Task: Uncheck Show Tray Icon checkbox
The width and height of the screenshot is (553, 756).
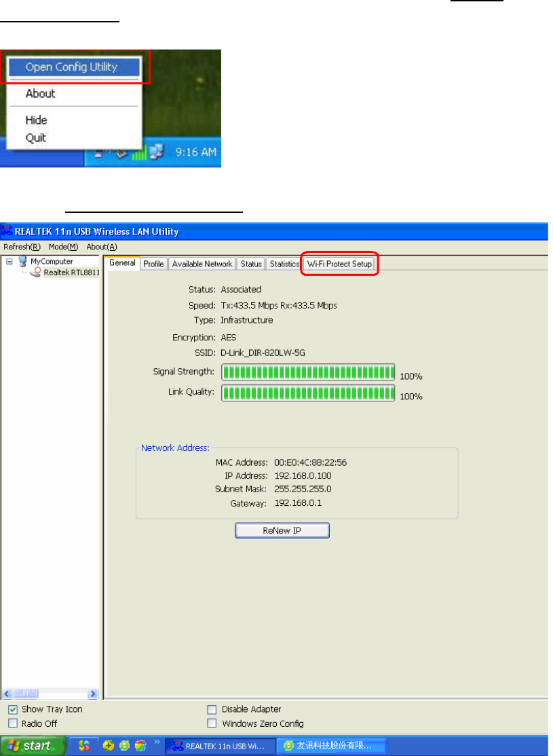Action: (x=13, y=710)
